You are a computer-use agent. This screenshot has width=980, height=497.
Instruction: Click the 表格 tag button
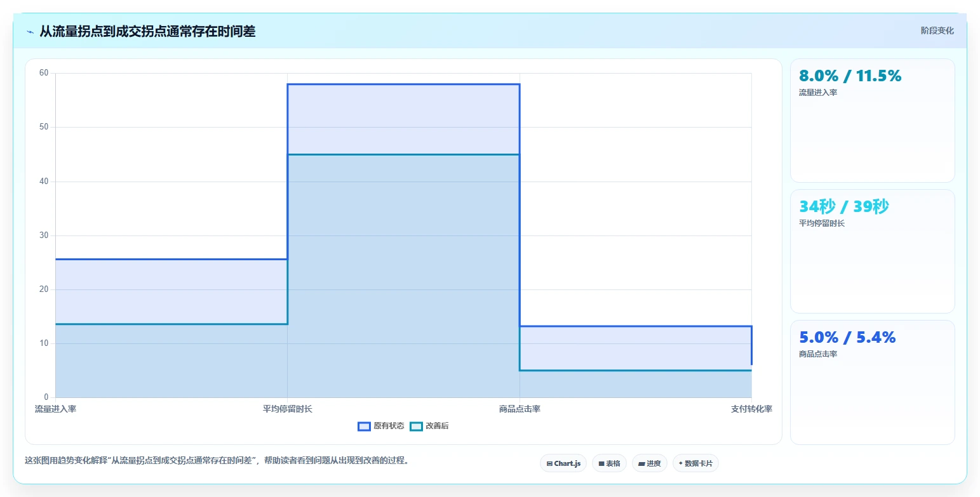(609, 463)
